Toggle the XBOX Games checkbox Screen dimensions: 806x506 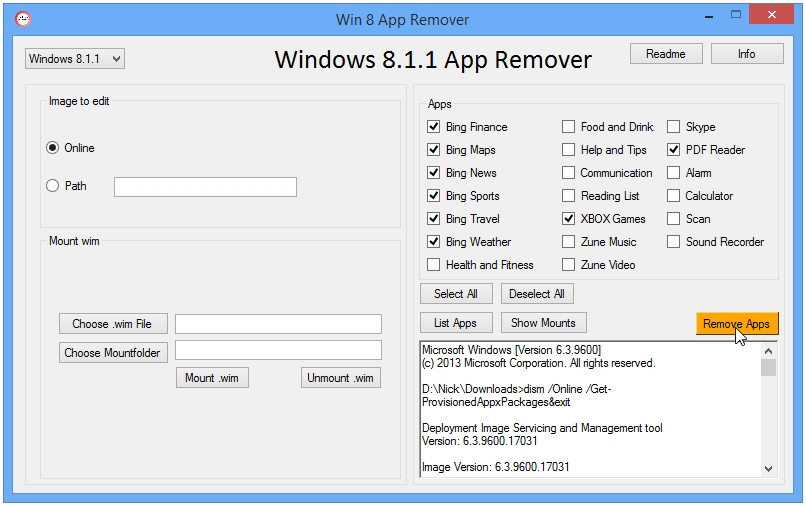point(568,219)
